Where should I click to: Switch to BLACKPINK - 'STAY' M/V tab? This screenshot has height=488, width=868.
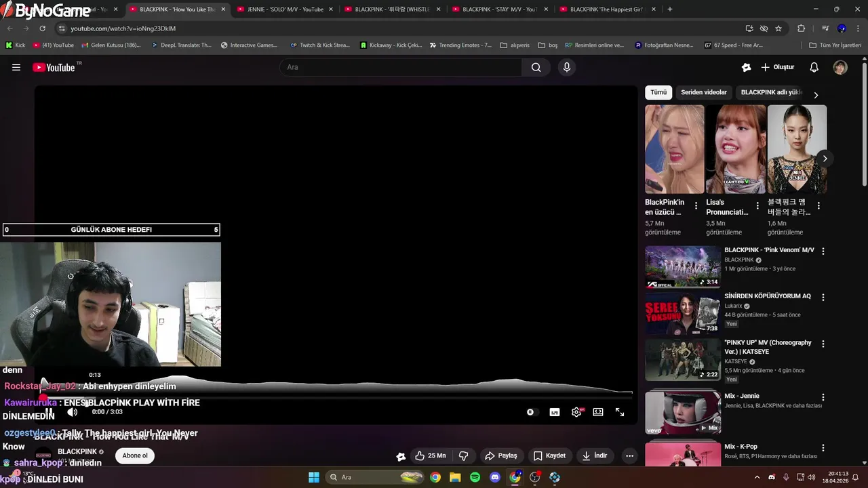pyautogui.click(x=500, y=9)
